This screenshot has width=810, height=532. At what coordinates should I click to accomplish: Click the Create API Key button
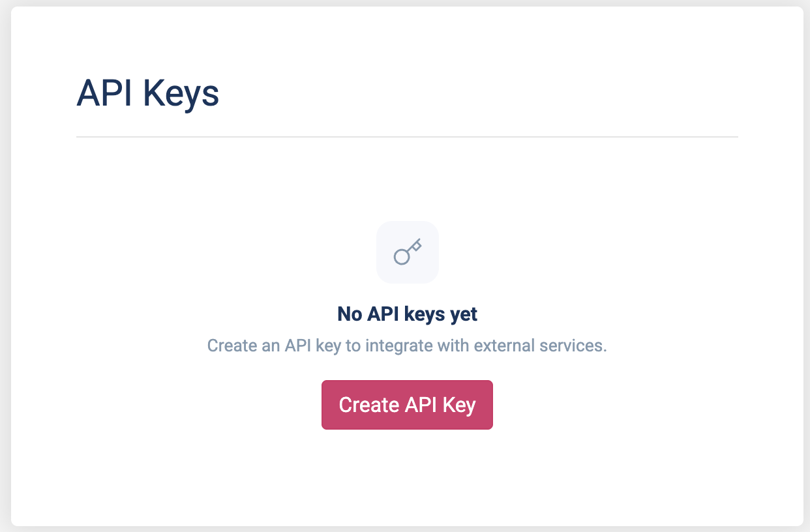[x=407, y=405]
